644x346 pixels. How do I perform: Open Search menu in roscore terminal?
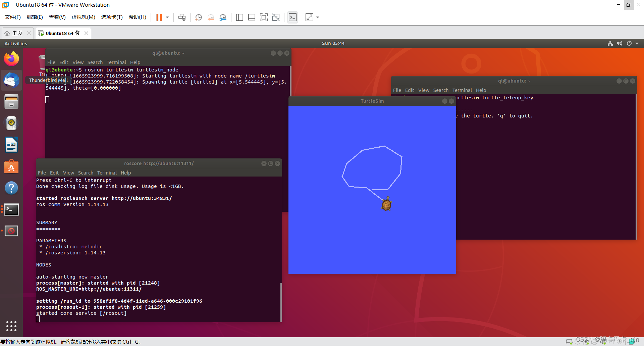[x=86, y=173]
